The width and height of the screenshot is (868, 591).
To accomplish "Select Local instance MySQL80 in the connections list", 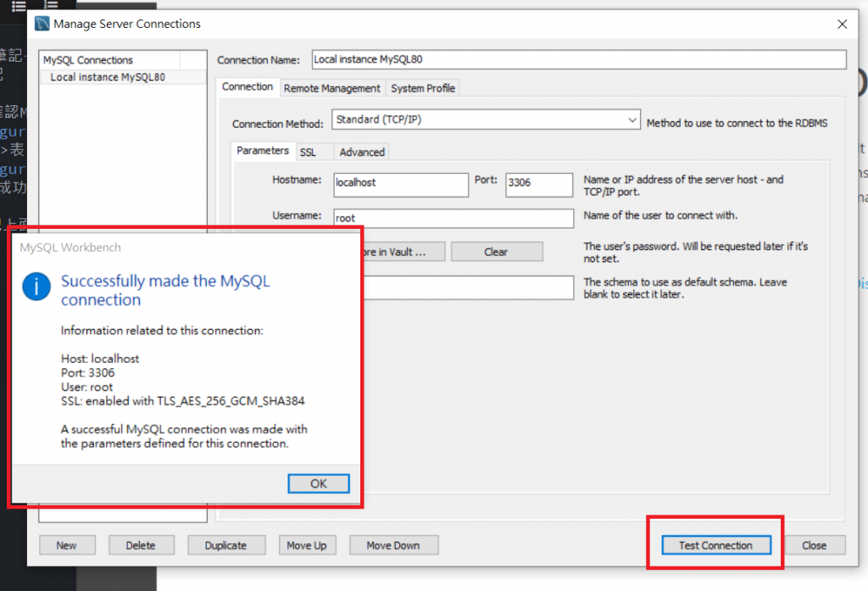I will (123, 77).
